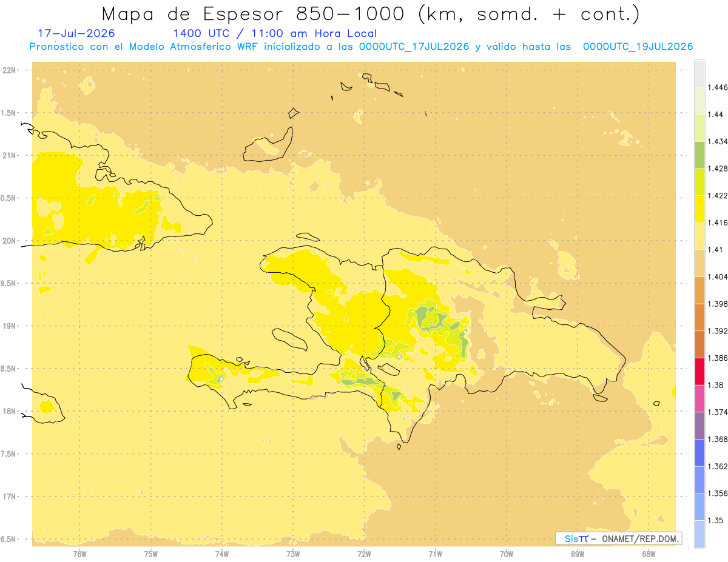The height and width of the screenshot is (562, 728).
Task: Click the lightest blue swatch below 1.35
Action: click(699, 534)
